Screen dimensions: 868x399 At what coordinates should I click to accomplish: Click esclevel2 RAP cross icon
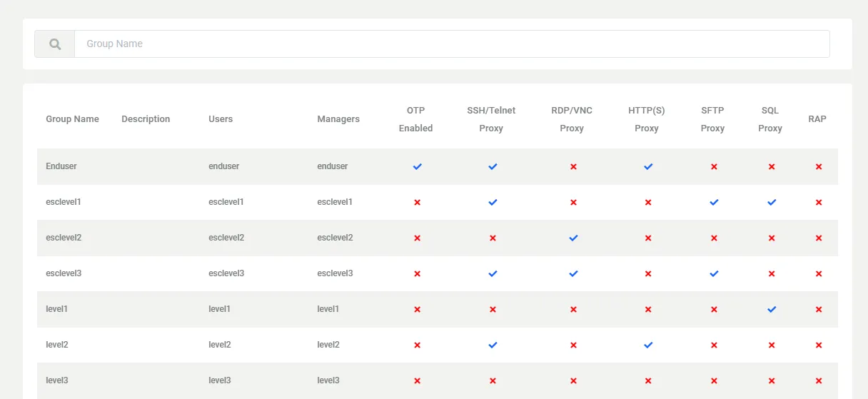point(819,238)
